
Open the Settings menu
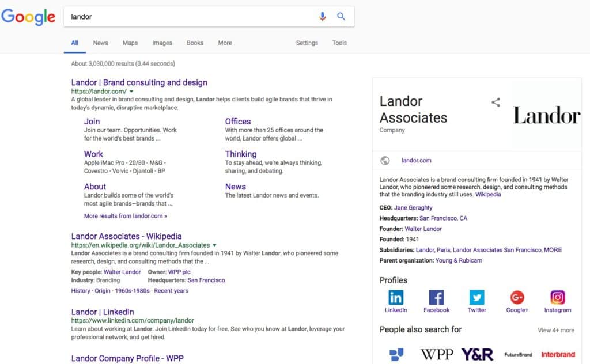pos(307,43)
